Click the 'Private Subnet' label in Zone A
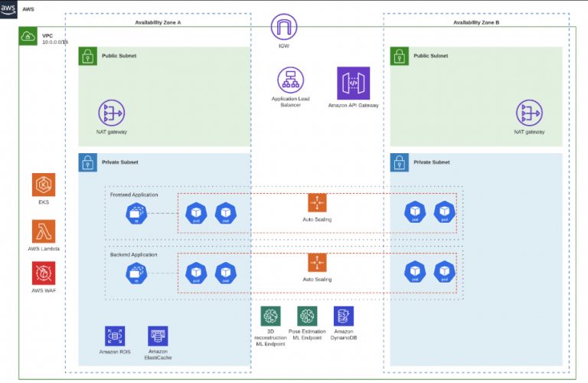 [x=120, y=162]
